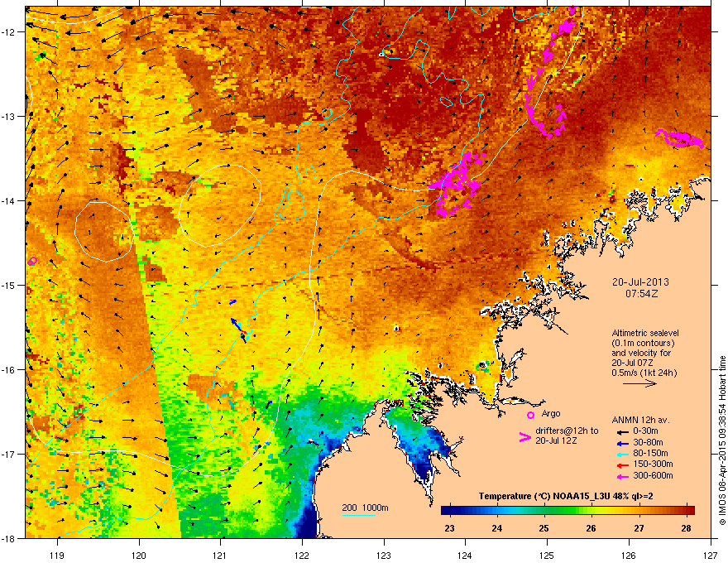Click the '30-80m' depth label

point(648,442)
